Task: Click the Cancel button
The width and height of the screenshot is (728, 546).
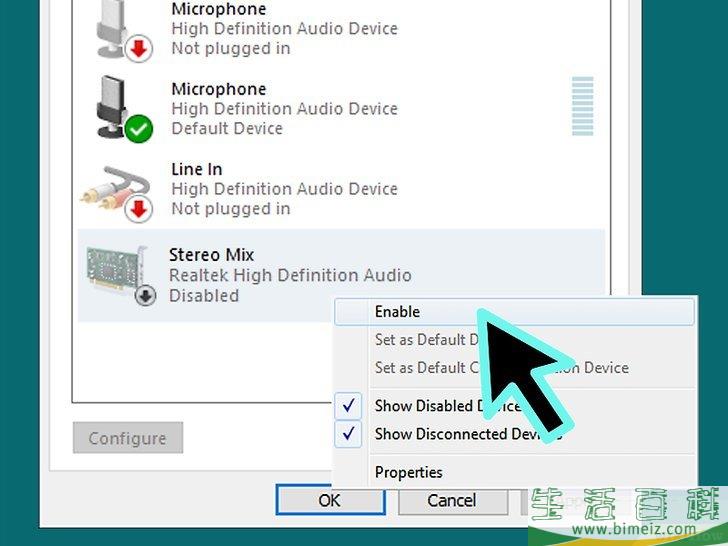Action: pyautogui.click(x=452, y=500)
